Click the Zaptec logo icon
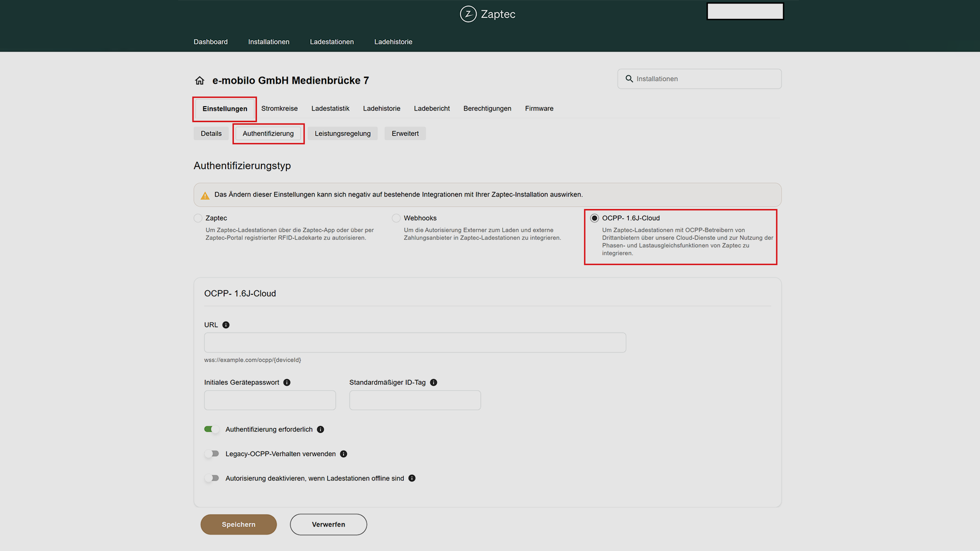This screenshot has height=551, width=980. [x=468, y=14]
